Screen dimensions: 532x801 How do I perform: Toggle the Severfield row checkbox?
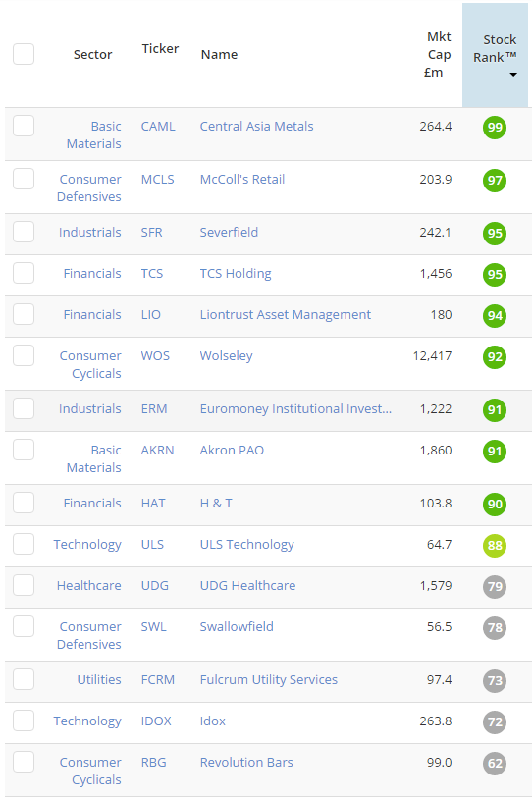point(24,232)
